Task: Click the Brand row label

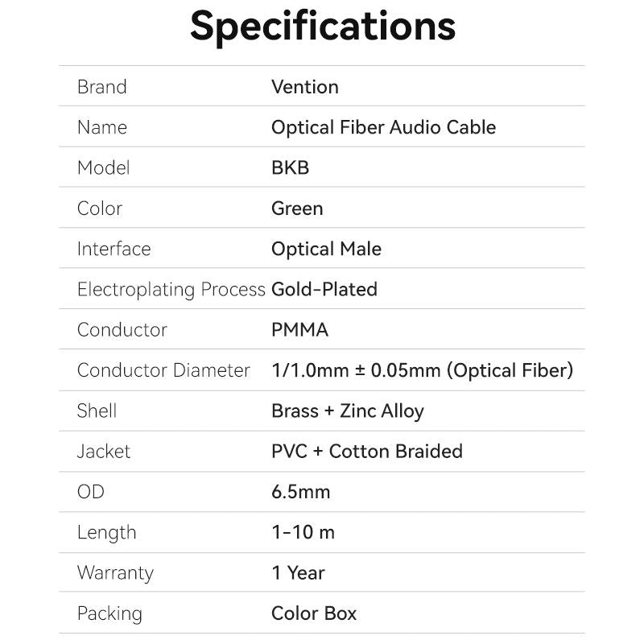Action: [101, 87]
